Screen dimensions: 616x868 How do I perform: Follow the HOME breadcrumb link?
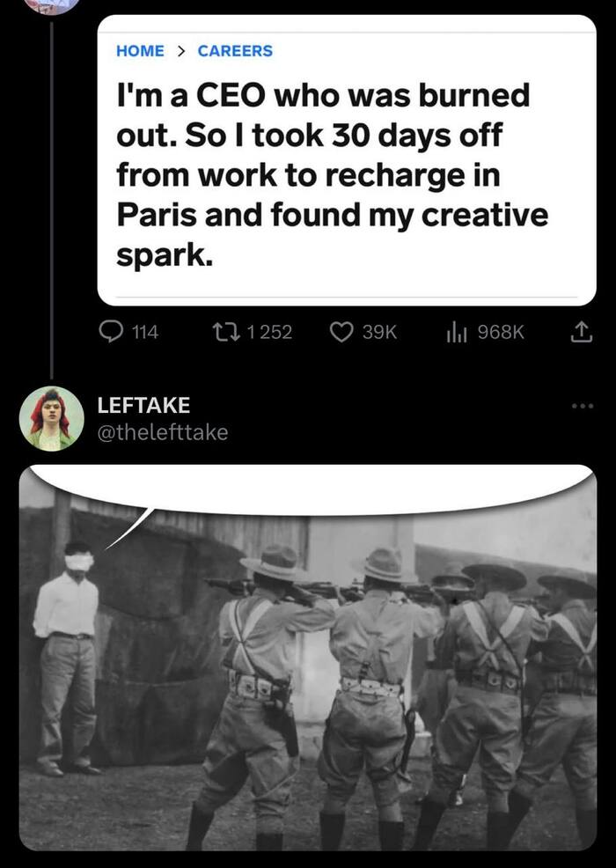click(x=140, y=51)
